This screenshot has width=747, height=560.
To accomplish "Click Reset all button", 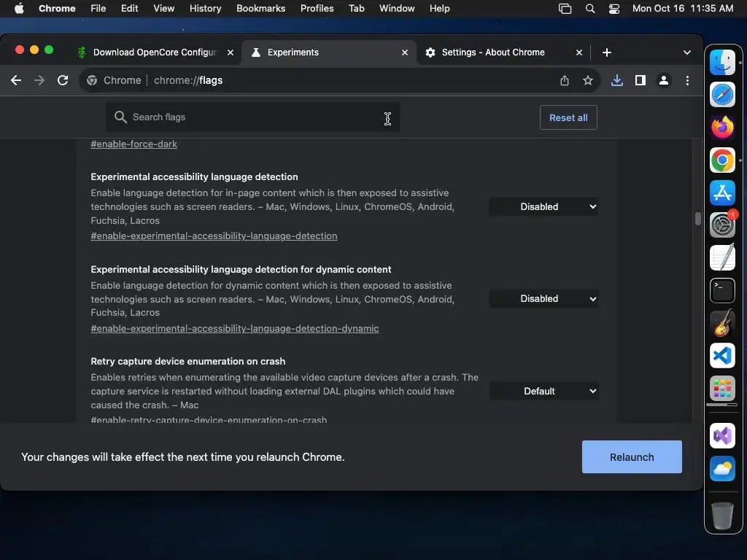I will tap(568, 117).
